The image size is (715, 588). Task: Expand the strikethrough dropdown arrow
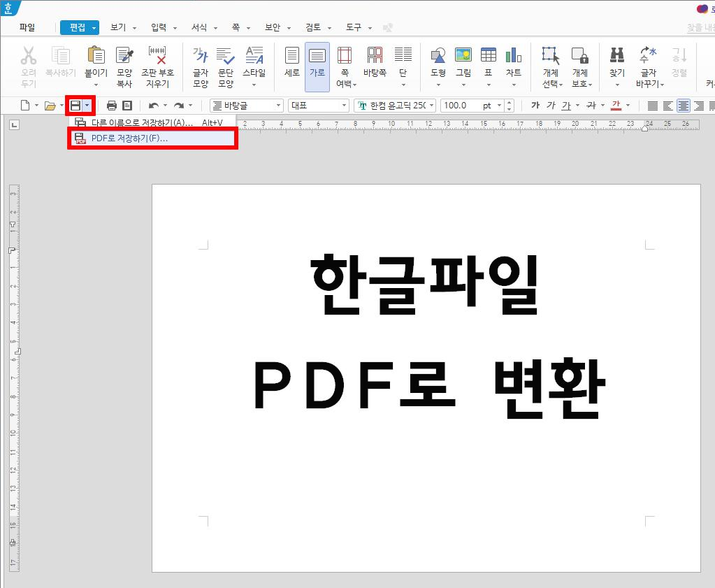(602, 106)
